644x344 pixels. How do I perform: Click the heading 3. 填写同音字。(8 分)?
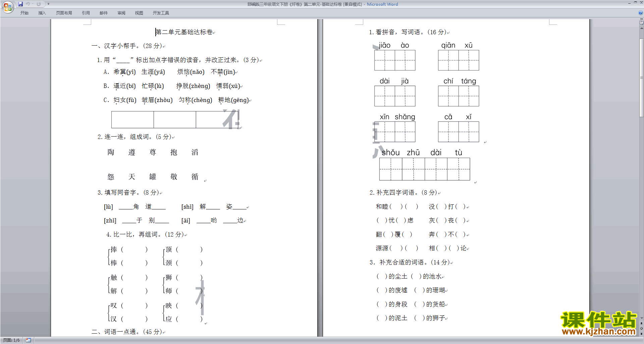tap(128, 193)
